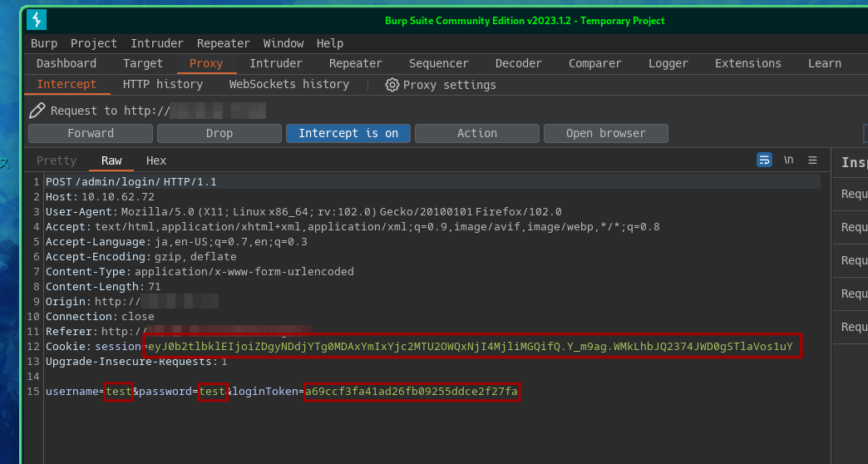Viewport: 868px width, 464px height.
Task: Click the POST /admin/login/ request line
Action: 131,181
